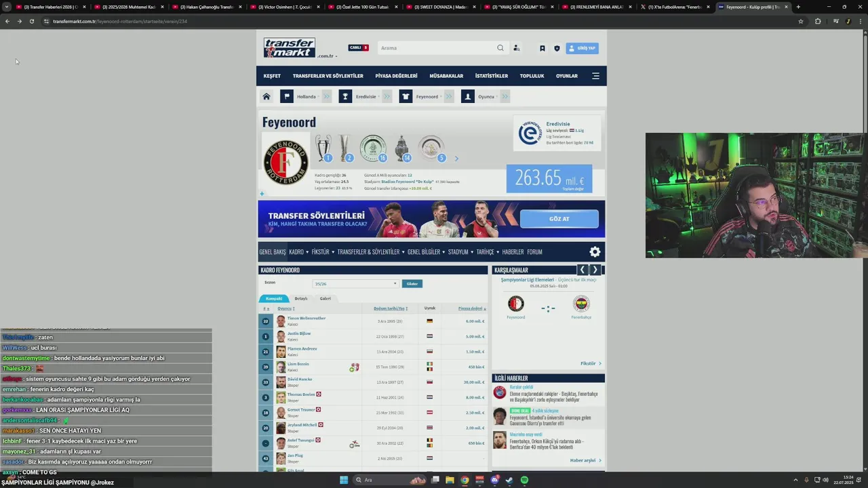This screenshot has height=488, width=868.
Task: Click the jersey icon beside Feyenoord
Action: (x=406, y=96)
